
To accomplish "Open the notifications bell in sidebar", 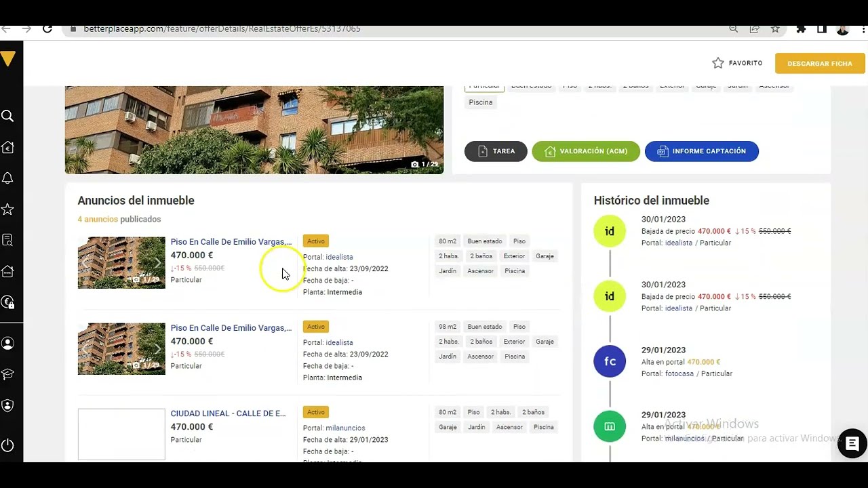I will pyautogui.click(x=7, y=178).
